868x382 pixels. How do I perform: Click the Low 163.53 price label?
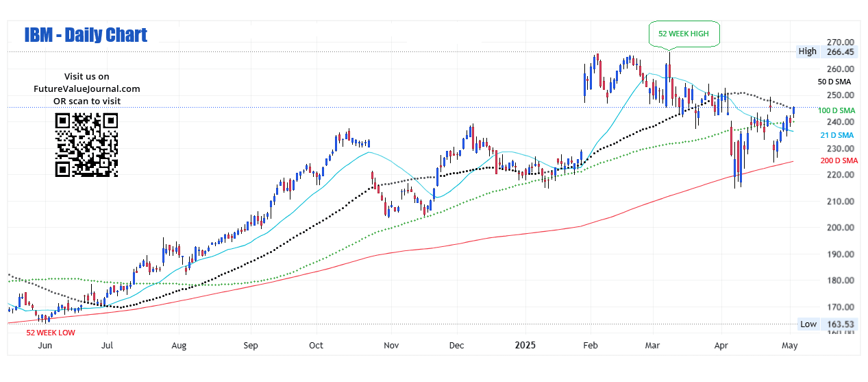826,324
